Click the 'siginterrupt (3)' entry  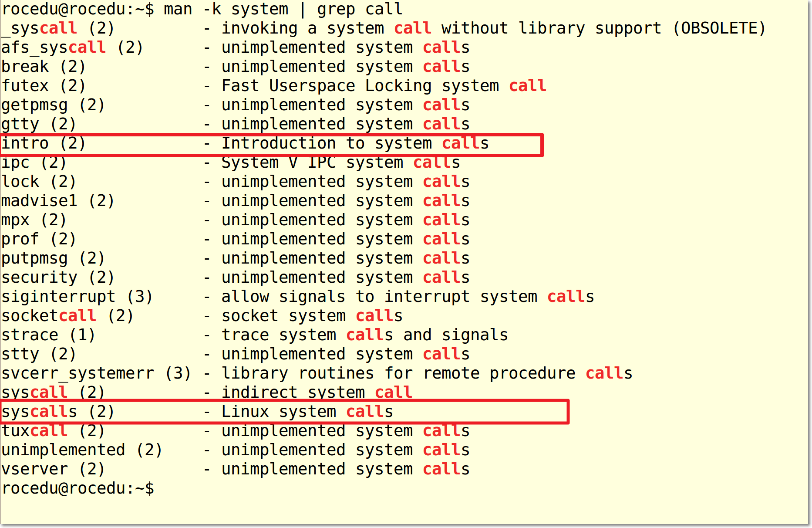click(x=77, y=297)
